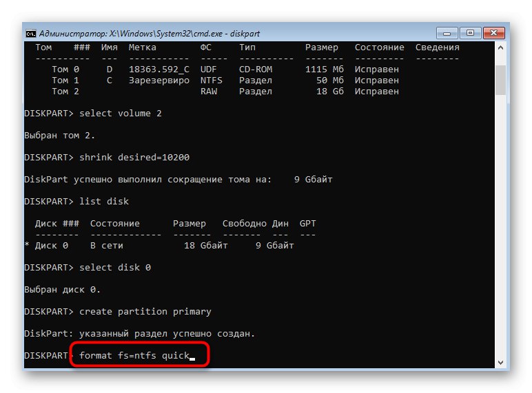This screenshot has height=393, width=532.
Task: Click the 'В сети' disk status
Action: (107, 245)
